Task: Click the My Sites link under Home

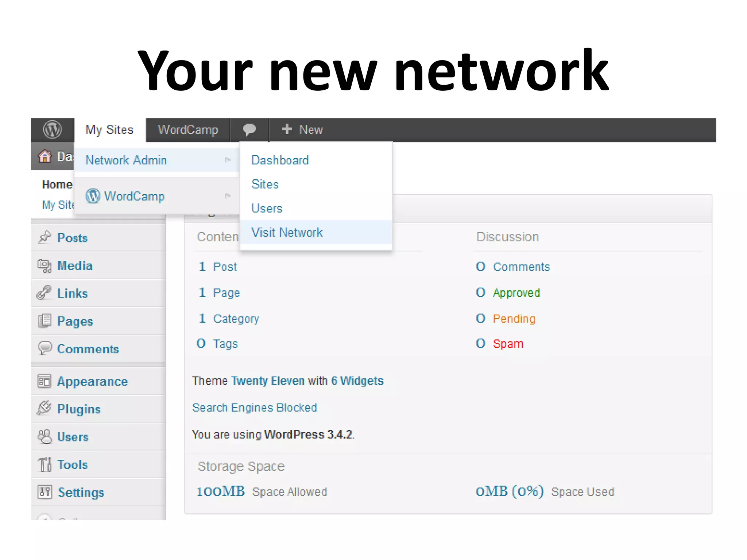Action: click(x=58, y=205)
